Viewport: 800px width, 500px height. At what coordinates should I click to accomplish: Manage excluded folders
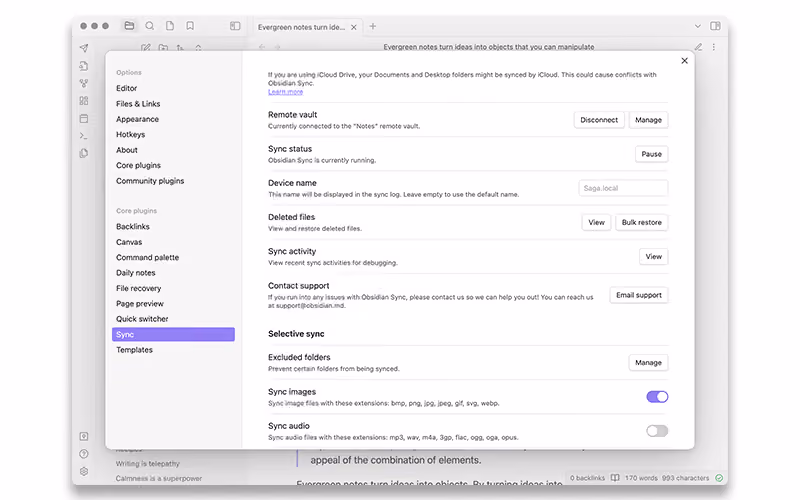tap(648, 363)
